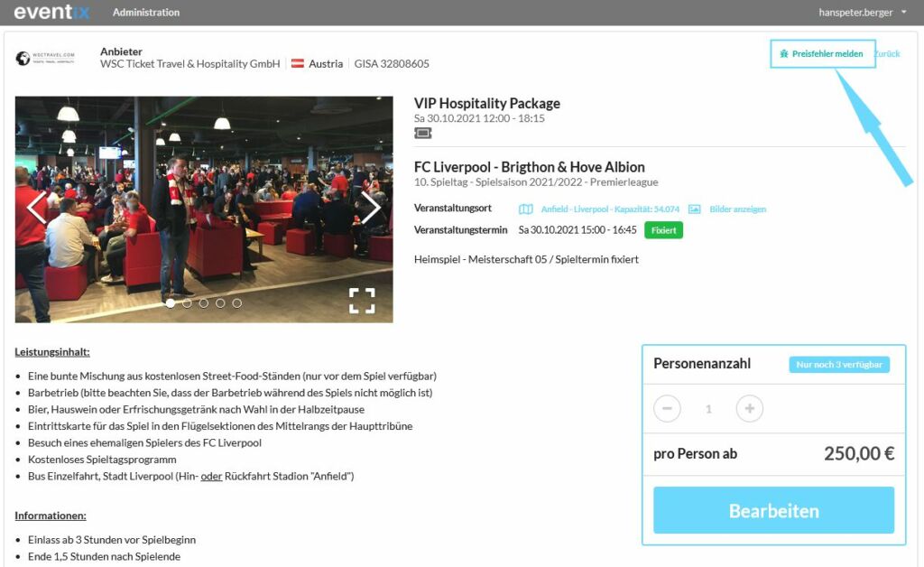This screenshot has width=924, height=567.
Task: Open the Administration menu
Action: [x=146, y=13]
